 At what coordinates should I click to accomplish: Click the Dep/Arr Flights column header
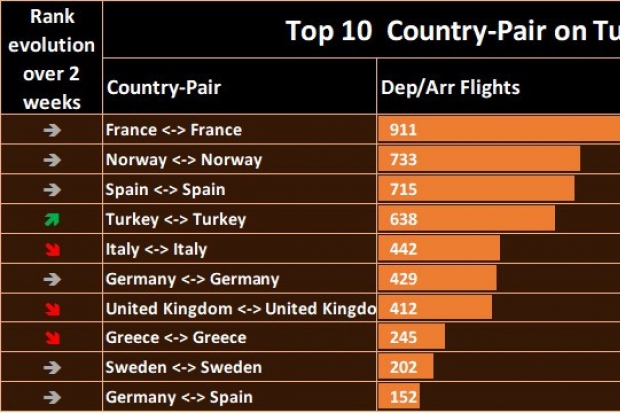[x=450, y=87]
